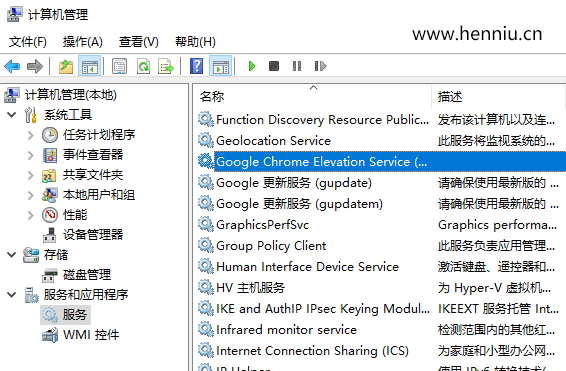566x371 pixels.
Task: Open the blue Help question mark icon
Action: 196,66
